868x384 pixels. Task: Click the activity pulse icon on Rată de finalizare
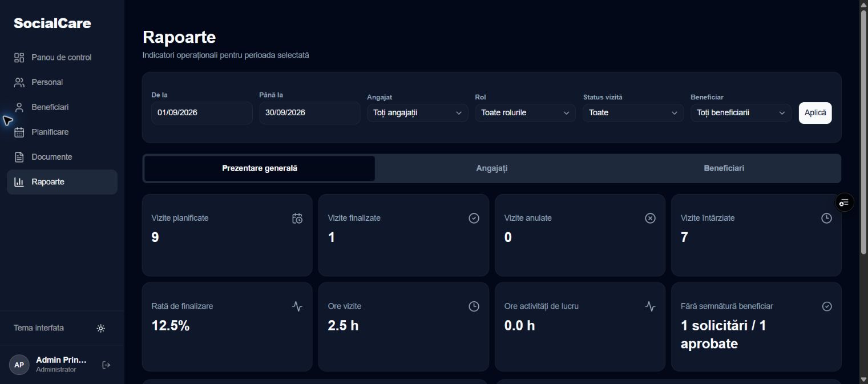[x=297, y=306]
